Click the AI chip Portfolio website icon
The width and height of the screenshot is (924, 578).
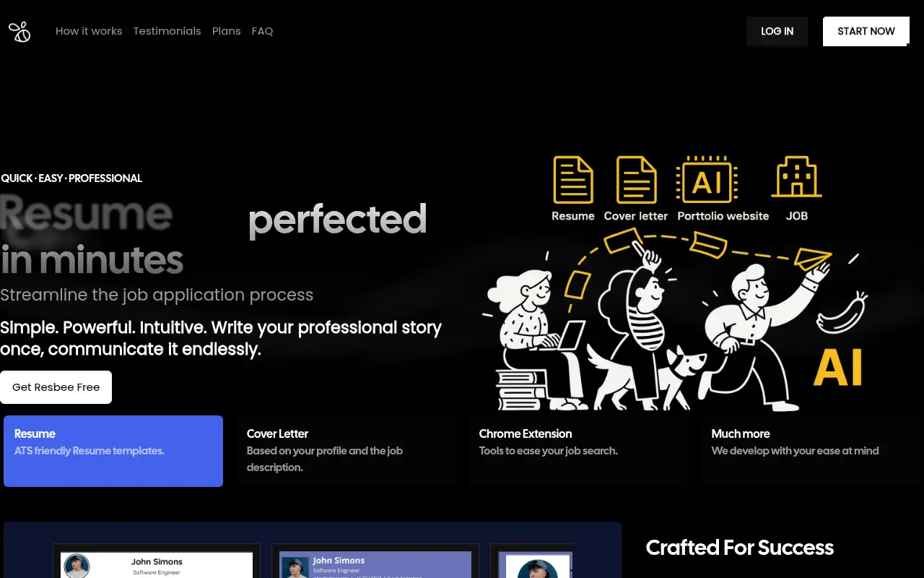707,179
